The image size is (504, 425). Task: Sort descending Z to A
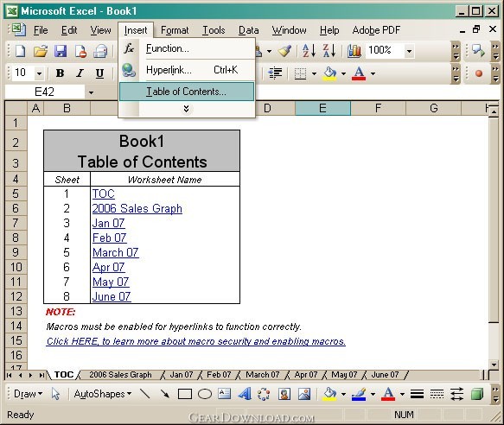click(x=329, y=51)
